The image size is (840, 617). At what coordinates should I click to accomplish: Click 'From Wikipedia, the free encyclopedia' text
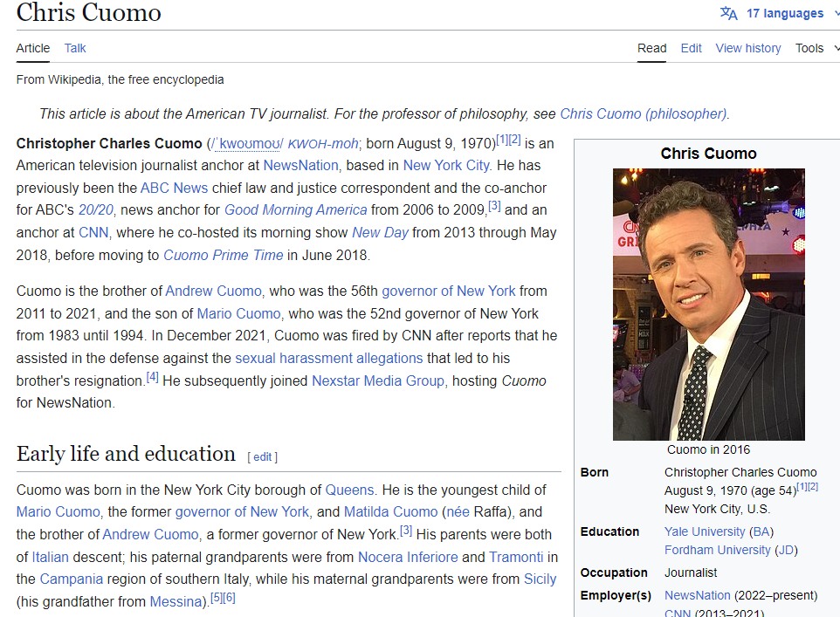pos(120,79)
